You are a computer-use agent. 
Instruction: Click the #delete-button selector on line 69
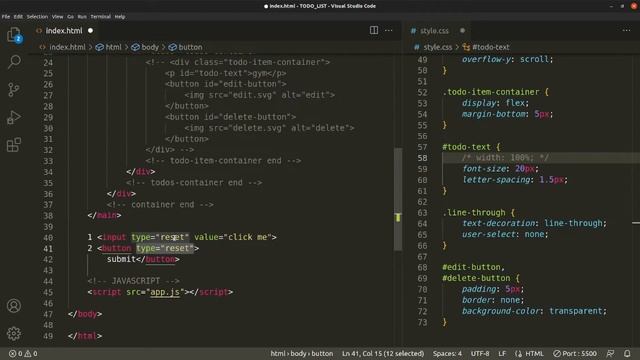click(476, 278)
